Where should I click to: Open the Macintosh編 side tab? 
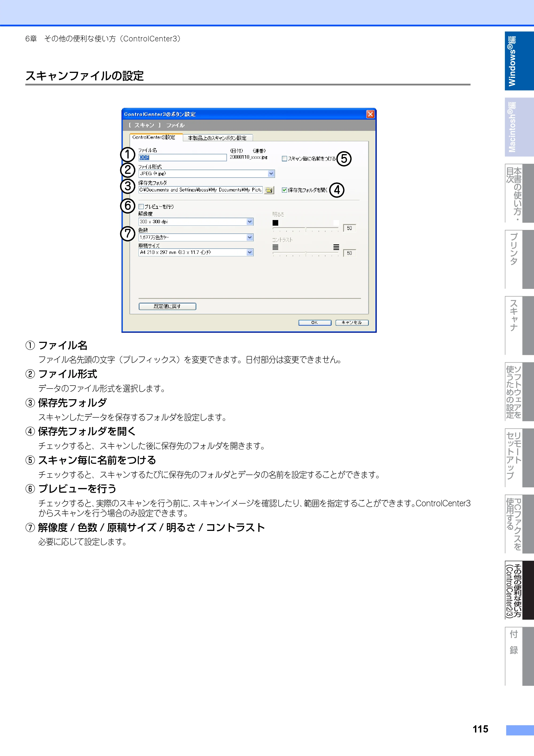click(519, 127)
